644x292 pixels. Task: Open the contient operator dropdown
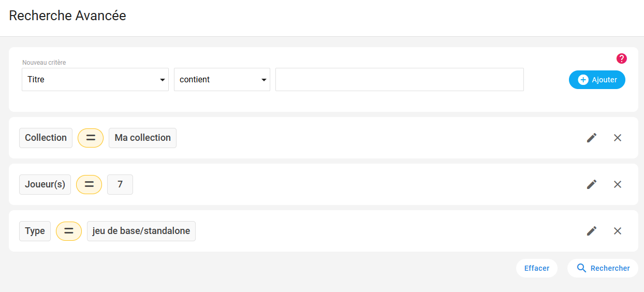click(x=222, y=80)
